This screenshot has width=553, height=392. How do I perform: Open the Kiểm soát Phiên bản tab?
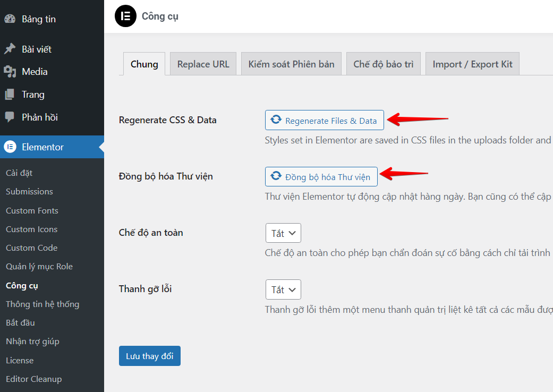(291, 64)
